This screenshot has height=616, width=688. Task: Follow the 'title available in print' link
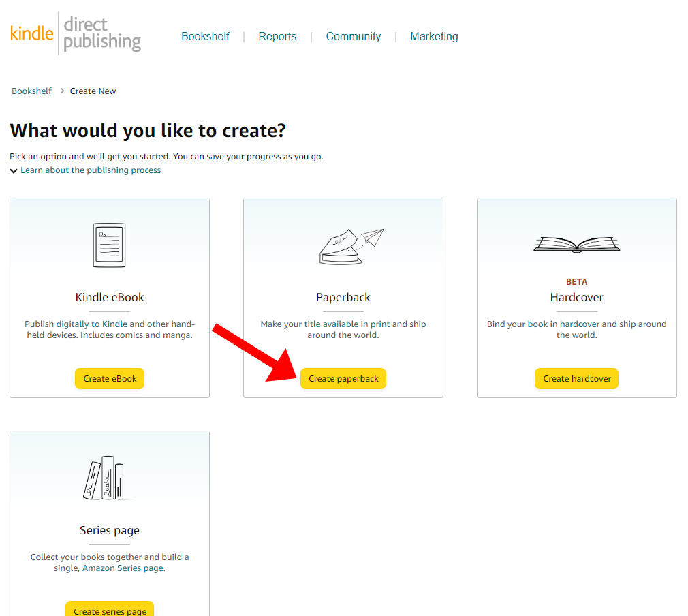pos(347,324)
